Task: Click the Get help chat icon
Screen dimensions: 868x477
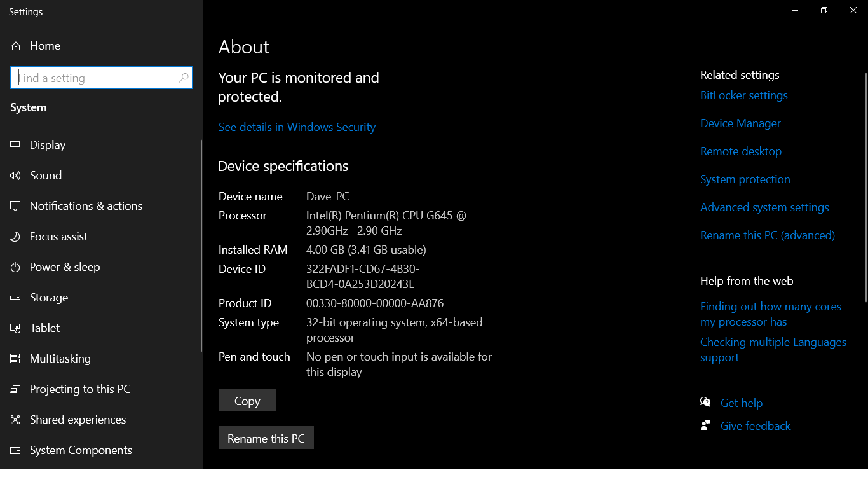Action: click(705, 403)
